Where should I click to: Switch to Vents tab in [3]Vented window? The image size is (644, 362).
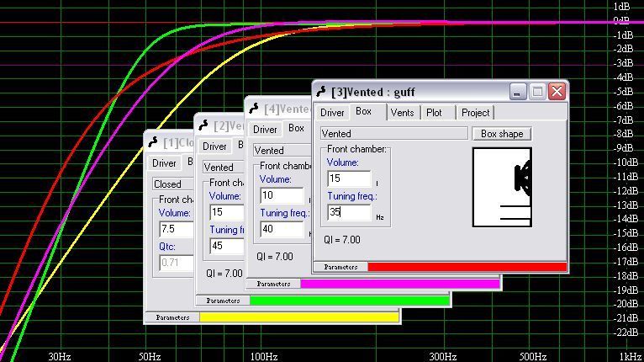click(402, 112)
